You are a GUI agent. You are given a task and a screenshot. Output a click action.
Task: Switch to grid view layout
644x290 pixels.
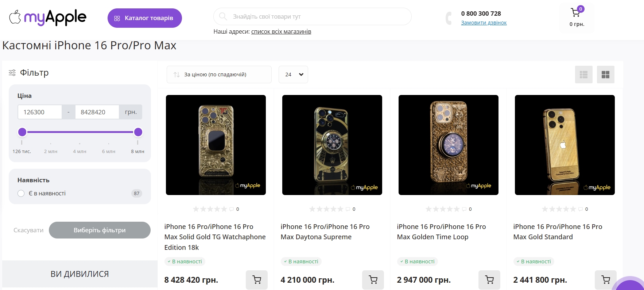[x=605, y=75]
